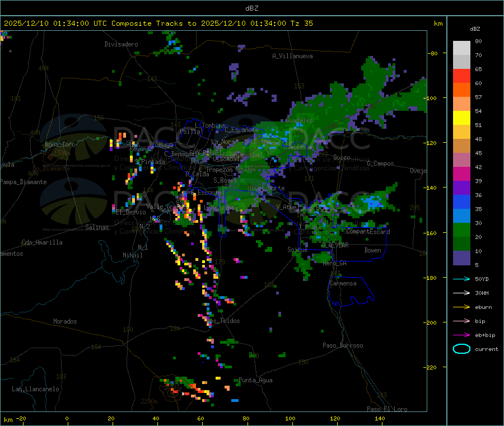Click the magenta eb+bip arrow in legend
Viewport: 504px width, 426px height.
pyautogui.click(x=461, y=335)
